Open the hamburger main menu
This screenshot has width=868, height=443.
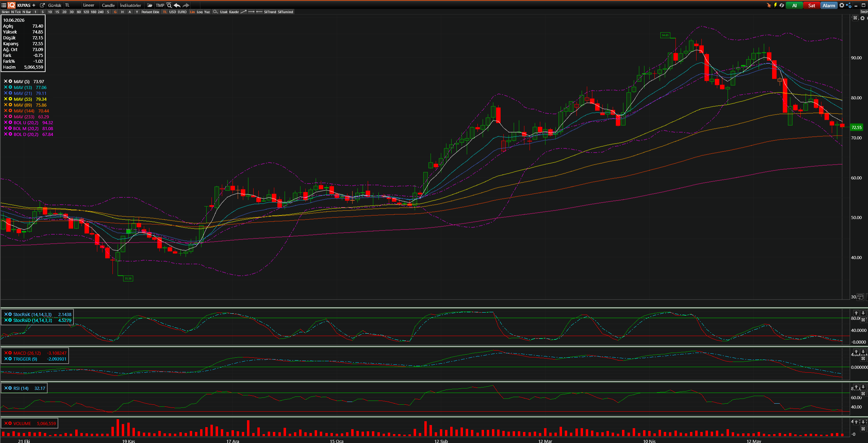pos(4,5)
